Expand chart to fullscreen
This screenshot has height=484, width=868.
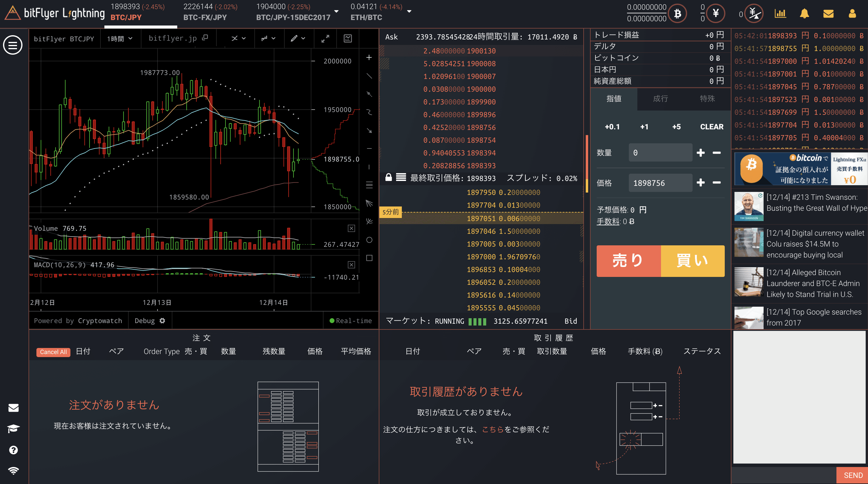(x=325, y=39)
